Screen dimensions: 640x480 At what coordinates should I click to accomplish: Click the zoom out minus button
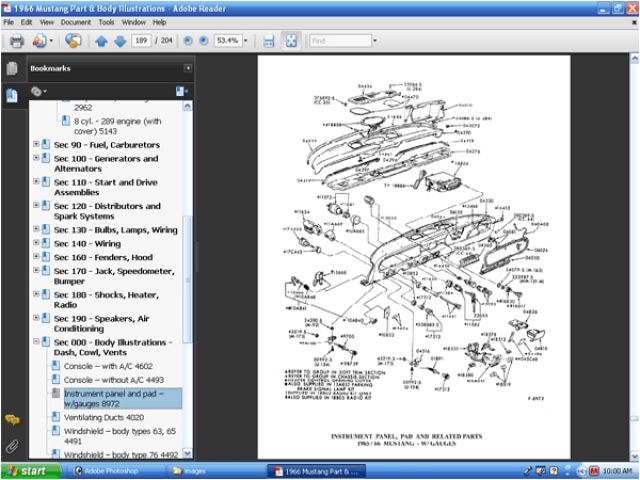coord(187,41)
